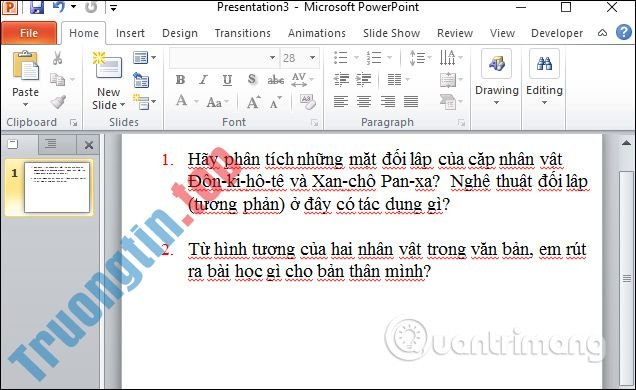
Task: Toggle Bold formatting
Action: pos(180,80)
